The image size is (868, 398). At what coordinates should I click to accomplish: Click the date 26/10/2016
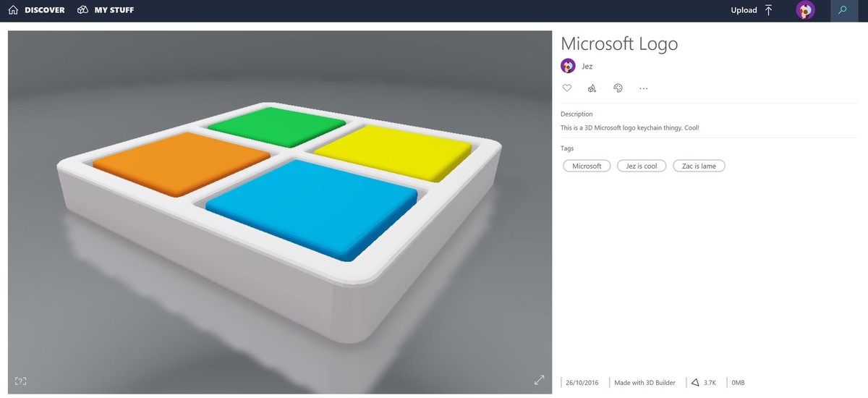pyautogui.click(x=582, y=382)
